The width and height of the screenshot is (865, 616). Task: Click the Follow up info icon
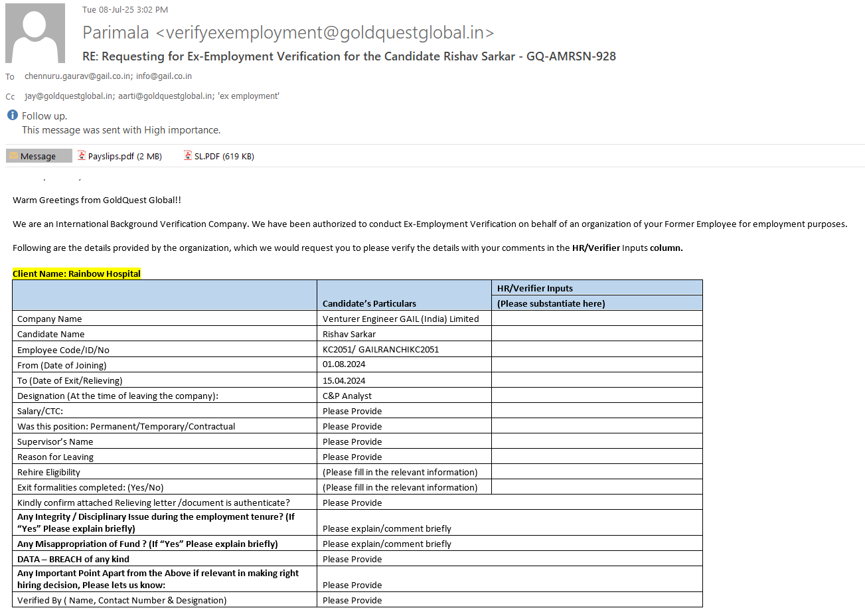point(12,116)
